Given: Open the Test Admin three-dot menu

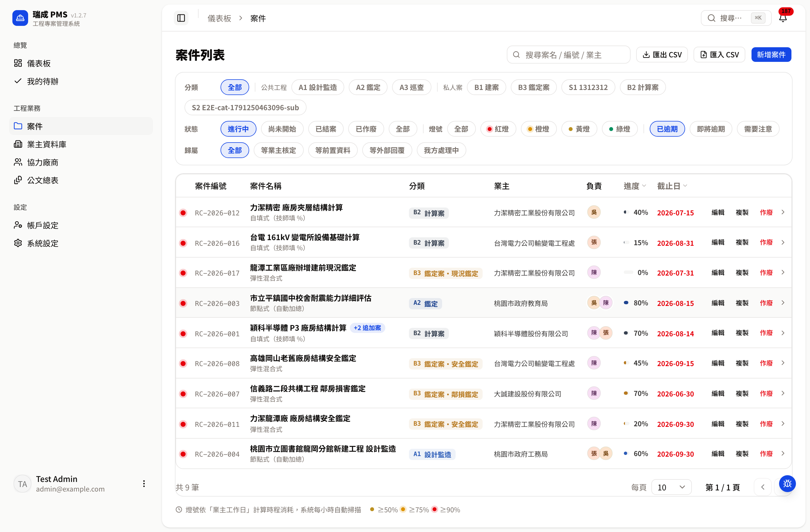Looking at the screenshot, I should (144, 484).
